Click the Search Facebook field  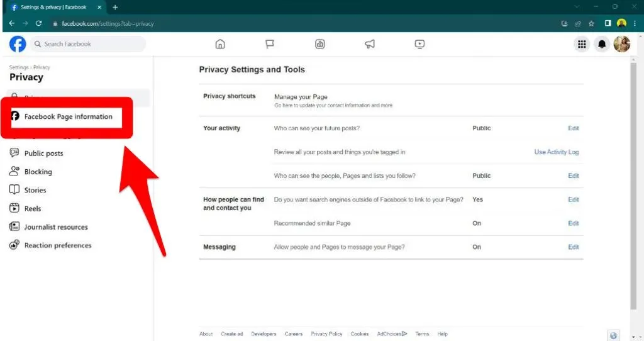tap(88, 44)
